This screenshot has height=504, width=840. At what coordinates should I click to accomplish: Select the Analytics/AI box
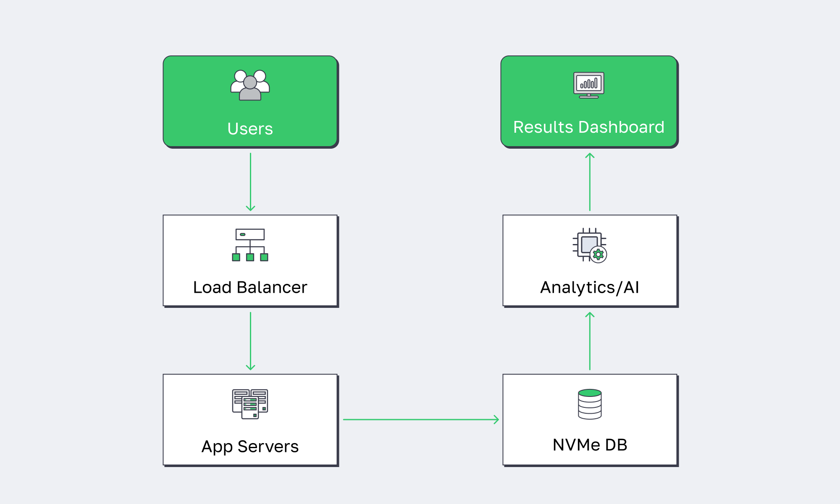(589, 260)
